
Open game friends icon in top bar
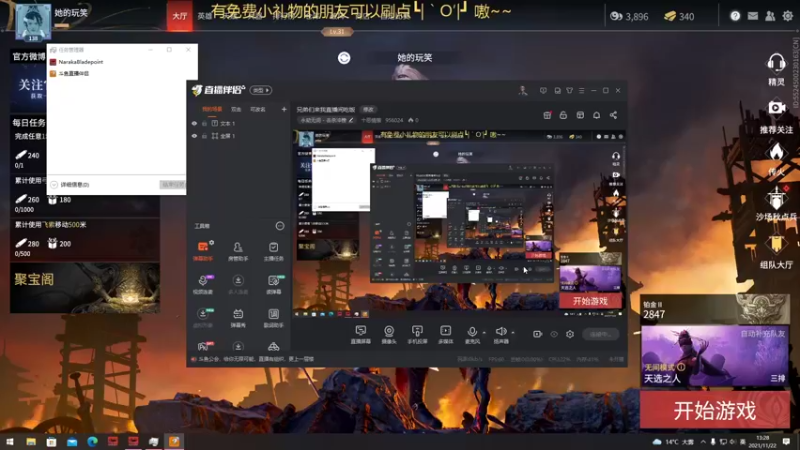[x=770, y=16]
